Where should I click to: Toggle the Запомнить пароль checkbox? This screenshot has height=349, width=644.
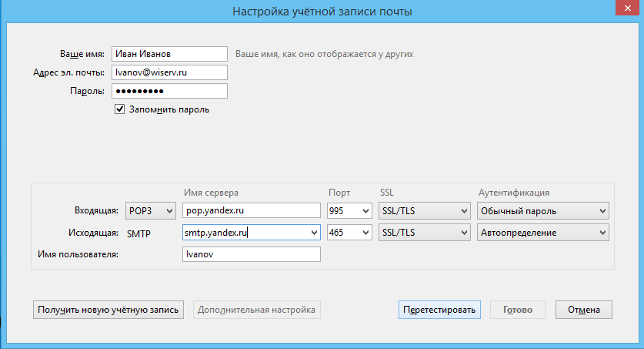tap(119, 109)
